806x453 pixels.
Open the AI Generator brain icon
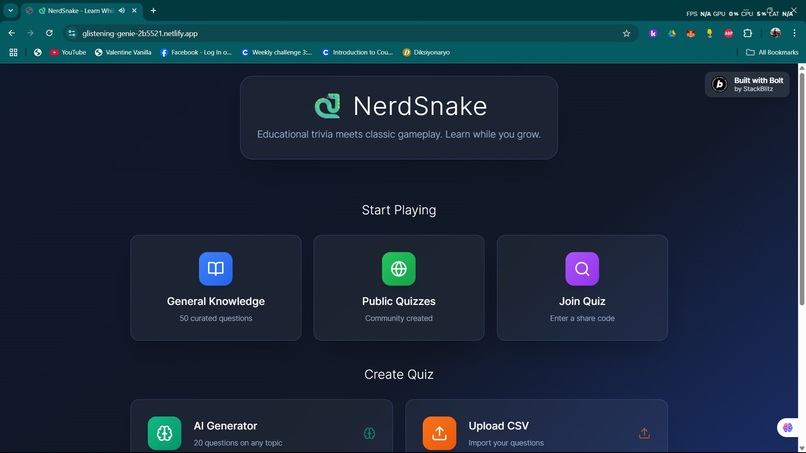click(164, 433)
